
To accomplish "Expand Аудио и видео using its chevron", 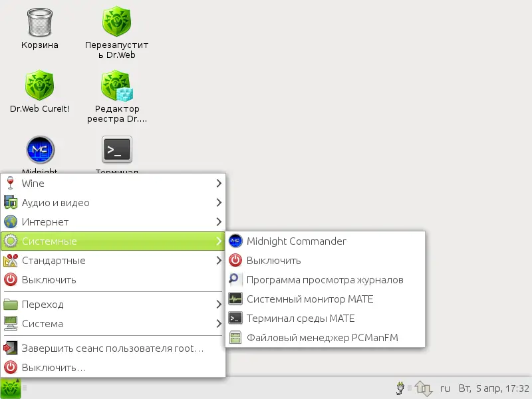I will pyautogui.click(x=219, y=203).
